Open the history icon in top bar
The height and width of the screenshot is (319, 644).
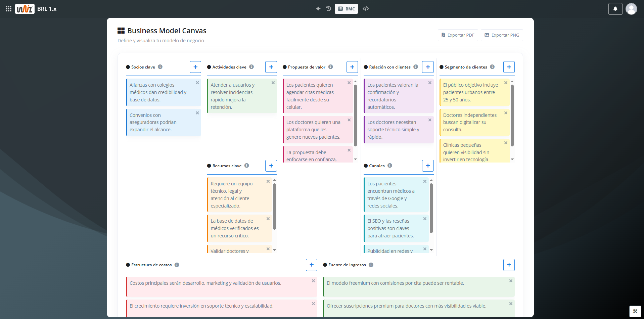(x=328, y=9)
